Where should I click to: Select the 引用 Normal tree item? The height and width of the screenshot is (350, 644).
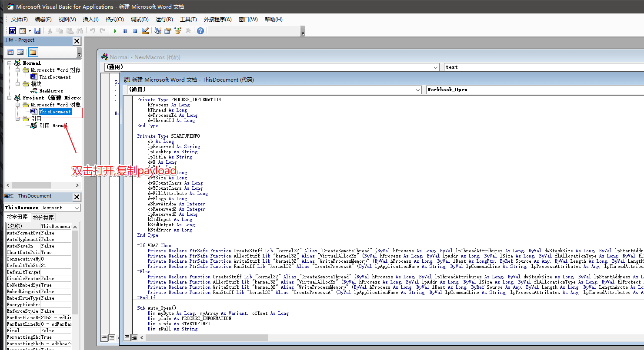[x=53, y=125]
